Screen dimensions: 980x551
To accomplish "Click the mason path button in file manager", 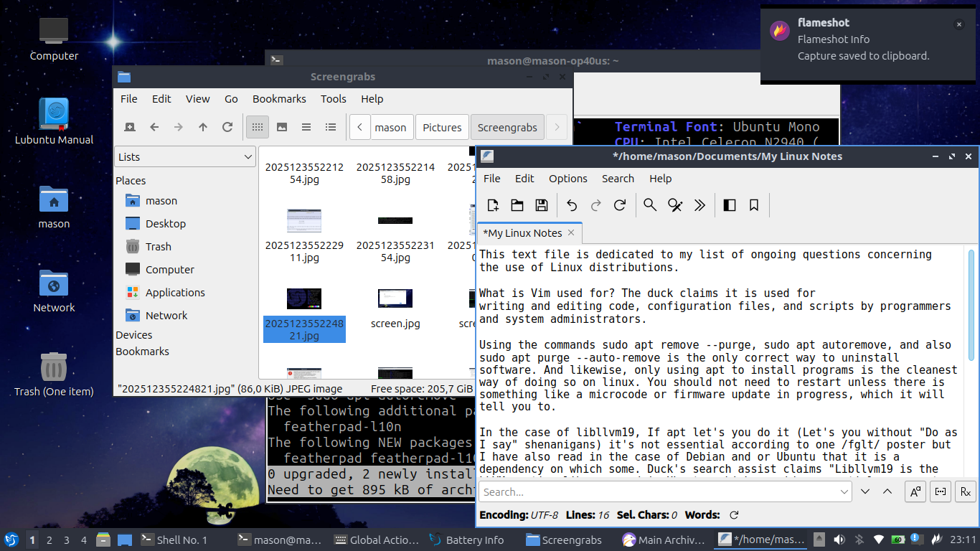I will (x=391, y=127).
